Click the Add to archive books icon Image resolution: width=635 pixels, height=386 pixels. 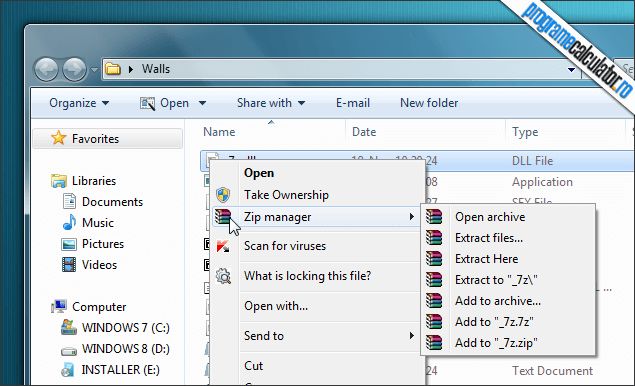coord(434,301)
